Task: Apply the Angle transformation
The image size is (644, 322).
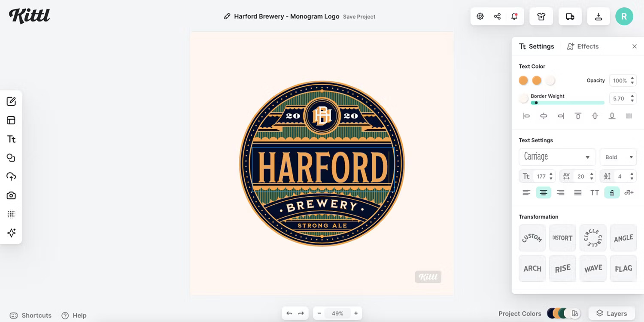Action: click(623, 238)
